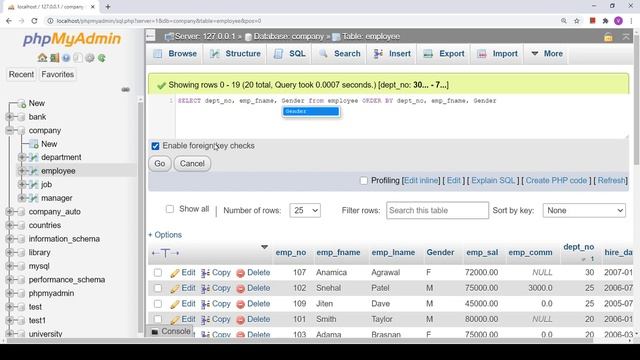Enable the Profiling checkbox
This screenshot has height=360, width=640.
point(364,180)
